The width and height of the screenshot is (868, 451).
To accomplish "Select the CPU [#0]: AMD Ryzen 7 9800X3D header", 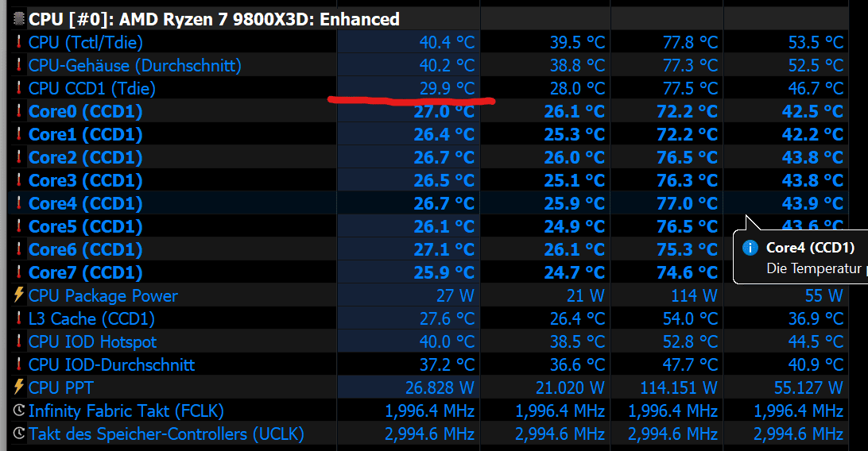I will (x=215, y=19).
